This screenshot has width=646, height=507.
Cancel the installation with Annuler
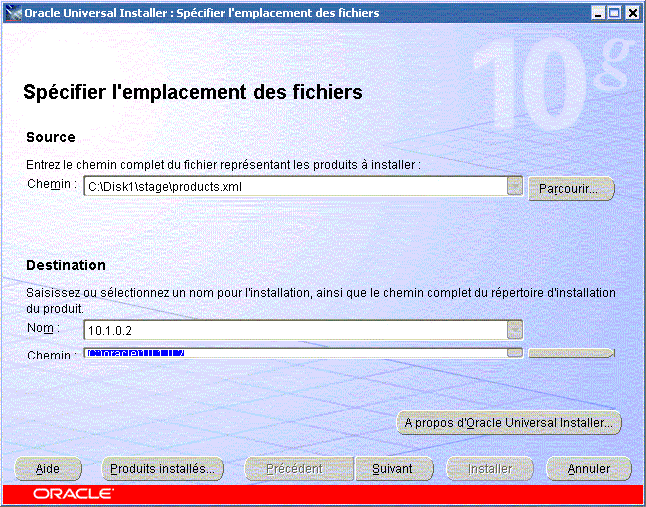coord(589,468)
